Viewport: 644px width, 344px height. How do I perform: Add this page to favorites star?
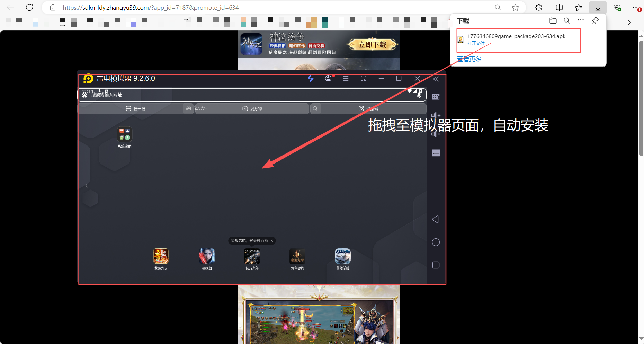click(515, 7)
